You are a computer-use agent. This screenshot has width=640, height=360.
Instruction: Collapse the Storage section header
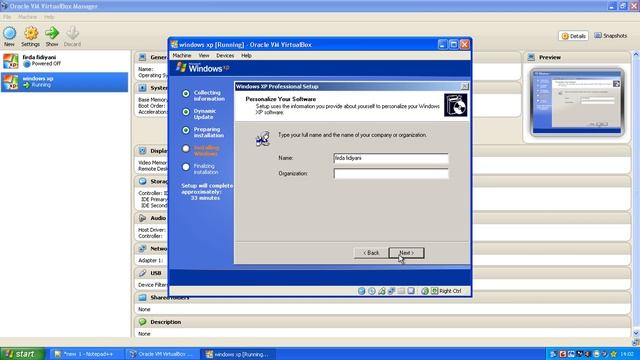[x=151, y=181]
